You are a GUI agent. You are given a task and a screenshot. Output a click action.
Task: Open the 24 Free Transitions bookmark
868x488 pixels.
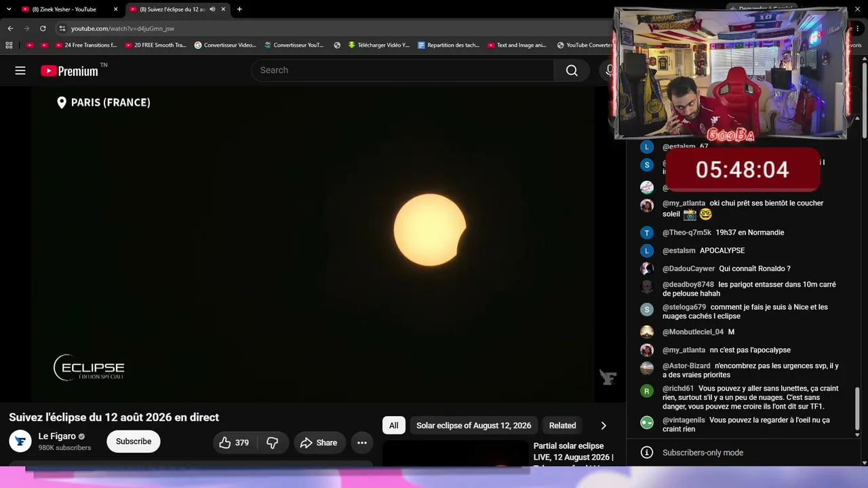coord(86,45)
